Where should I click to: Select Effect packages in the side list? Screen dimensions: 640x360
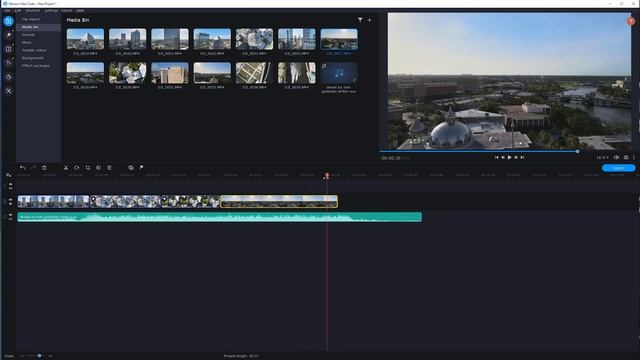click(36, 66)
